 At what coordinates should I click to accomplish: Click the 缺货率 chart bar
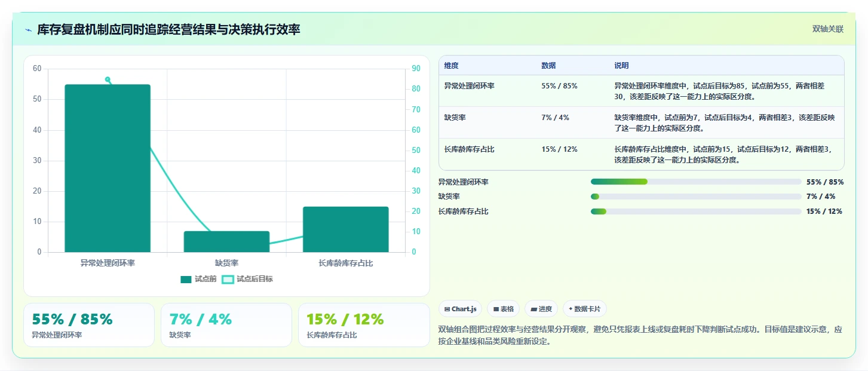coord(226,241)
